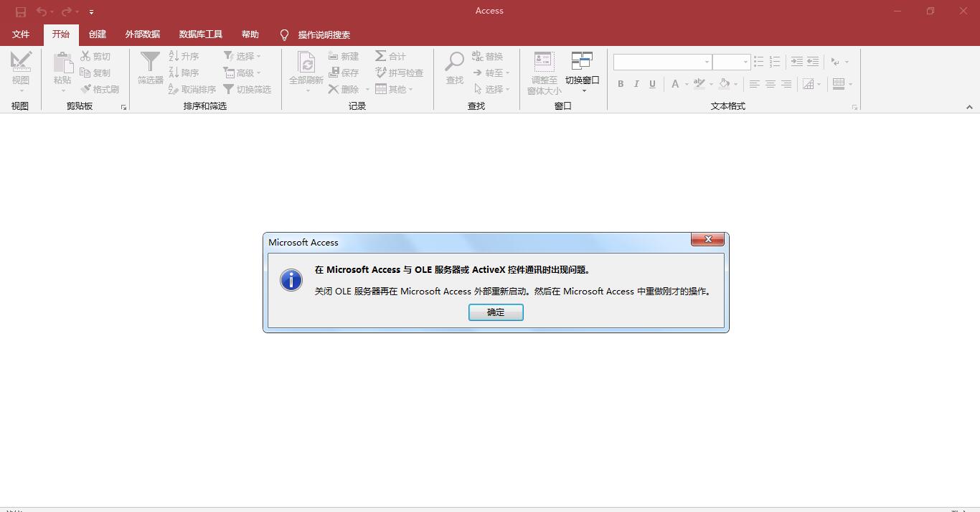
Task: Click the decrease indent icon
Action: (x=813, y=62)
